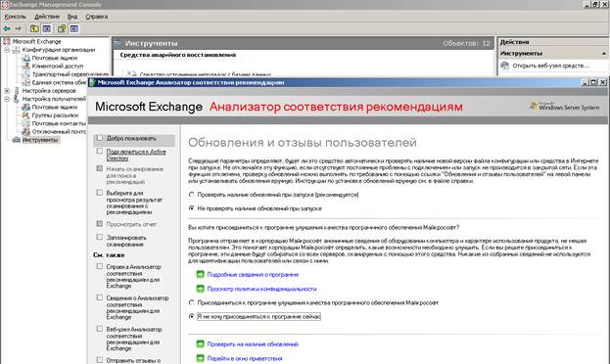Open the Консоль menu
Viewport: 610px width, 364px height.
[15, 17]
